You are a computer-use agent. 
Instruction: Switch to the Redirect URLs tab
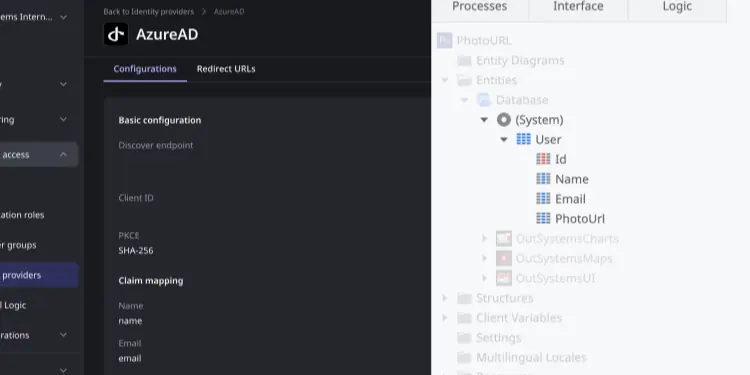pos(226,69)
